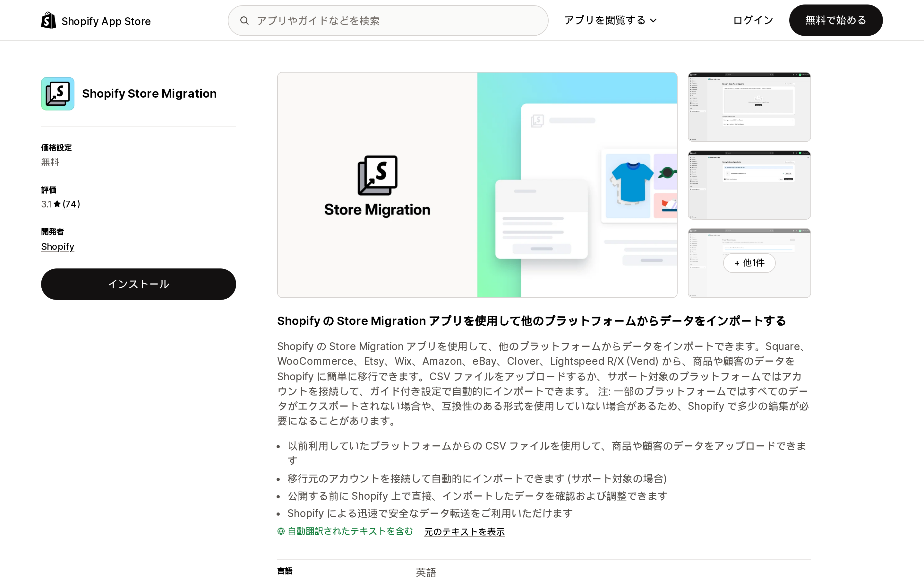
Task: Click the 無料で始める button
Action: coord(836,20)
